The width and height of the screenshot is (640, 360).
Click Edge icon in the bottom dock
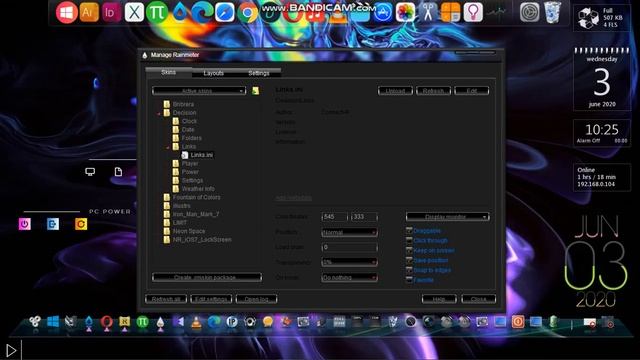point(214,322)
